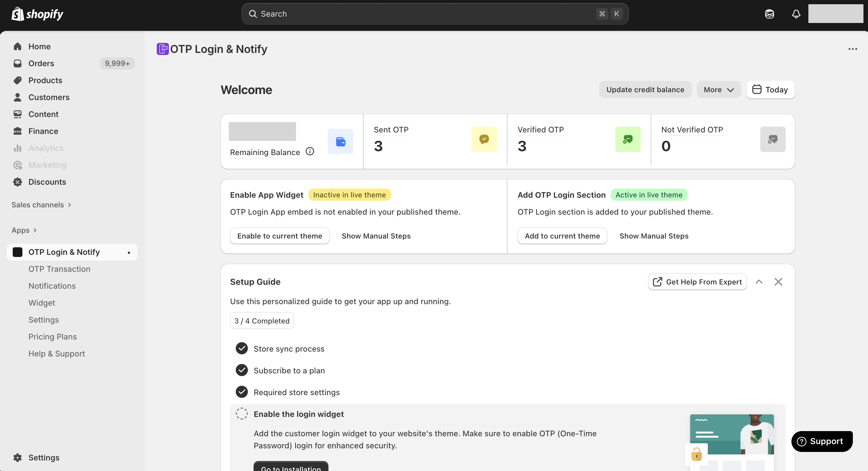Toggle the Subscribe to a plan checkmark
This screenshot has width=868, height=471.
(242, 370)
